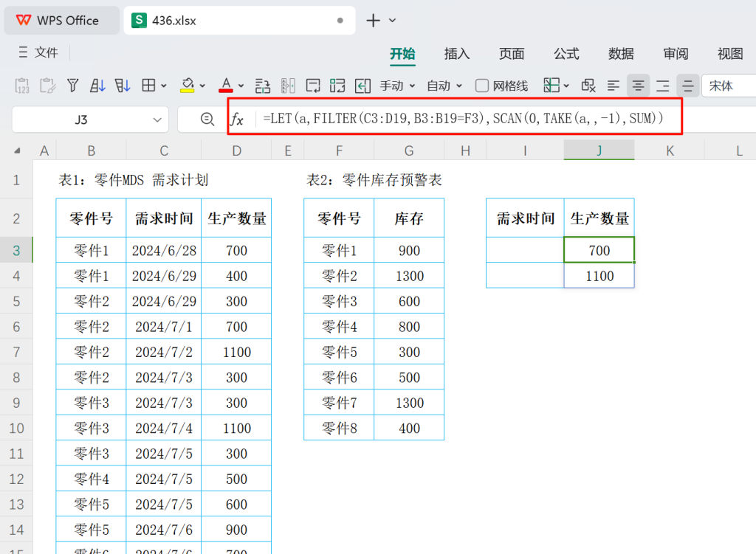The image size is (756, 554).
Task: Click the 生产数量 header in column D
Action: 236,218
